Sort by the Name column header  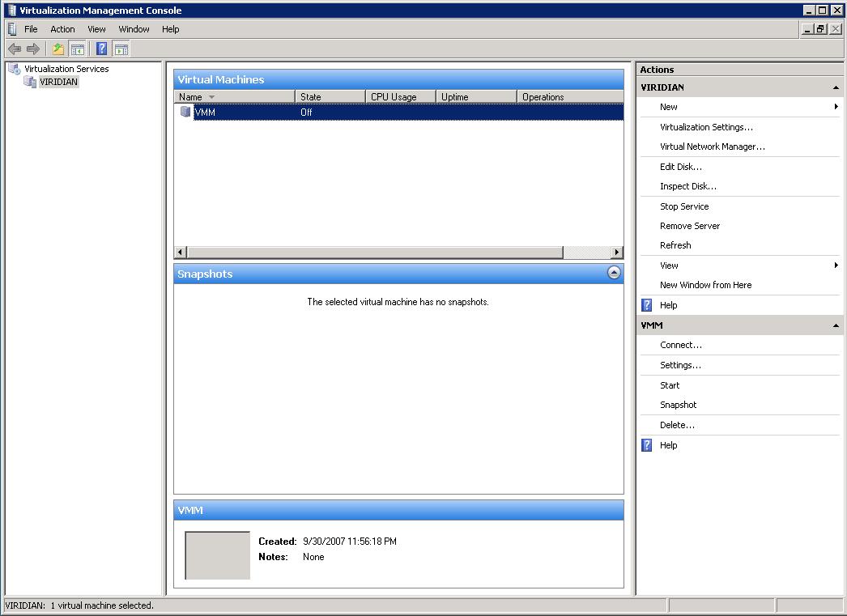coord(235,96)
